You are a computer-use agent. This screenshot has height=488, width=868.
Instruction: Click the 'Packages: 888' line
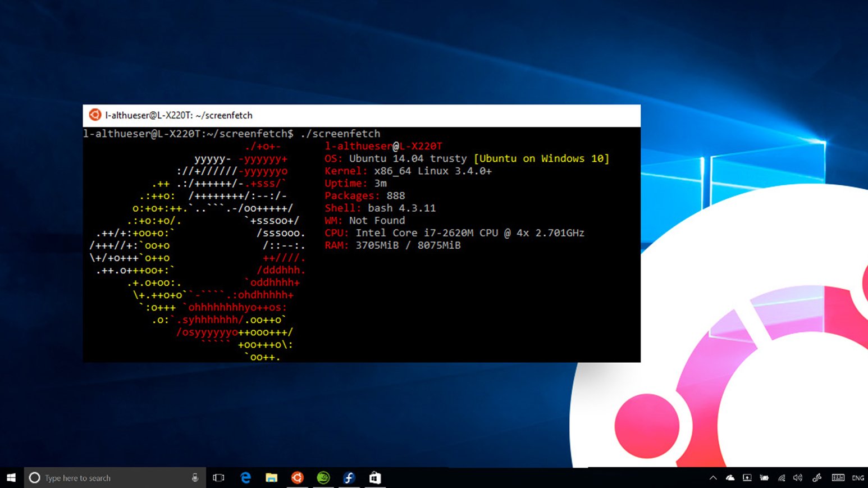tap(364, 195)
